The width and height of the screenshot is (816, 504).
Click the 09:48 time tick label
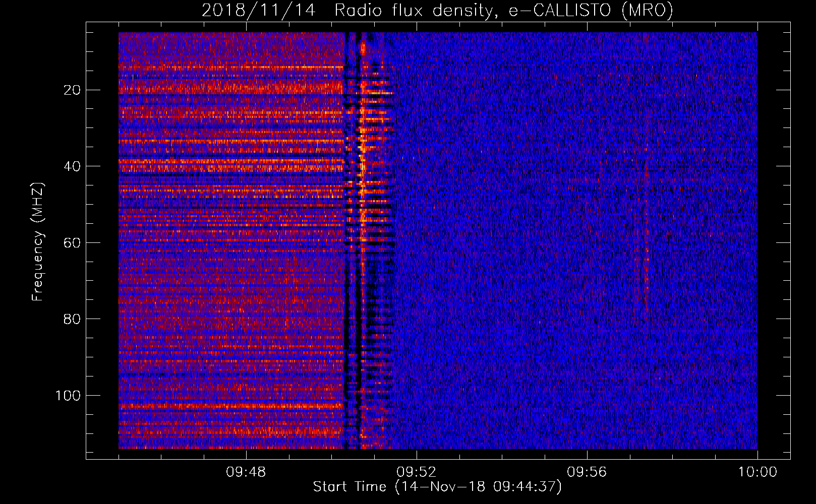click(x=246, y=472)
